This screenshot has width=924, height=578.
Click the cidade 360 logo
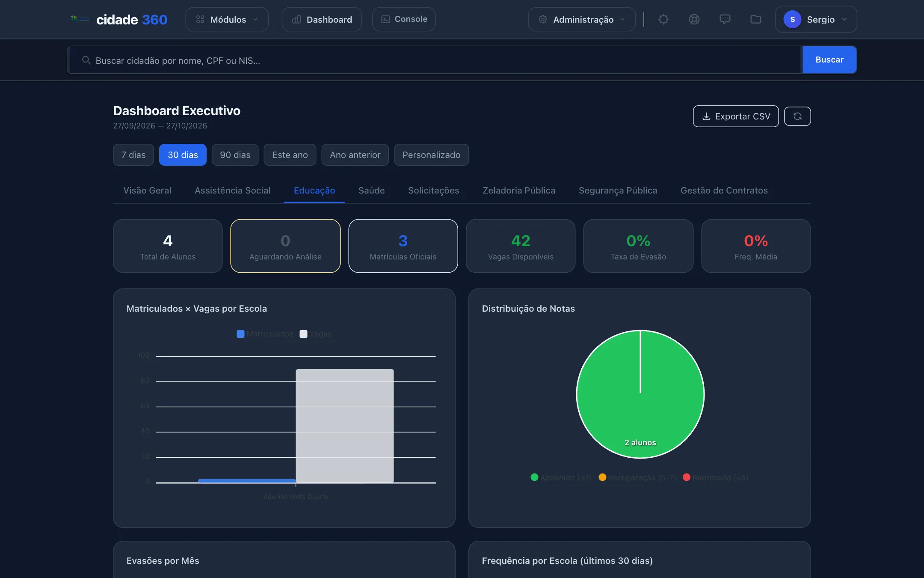[119, 19]
